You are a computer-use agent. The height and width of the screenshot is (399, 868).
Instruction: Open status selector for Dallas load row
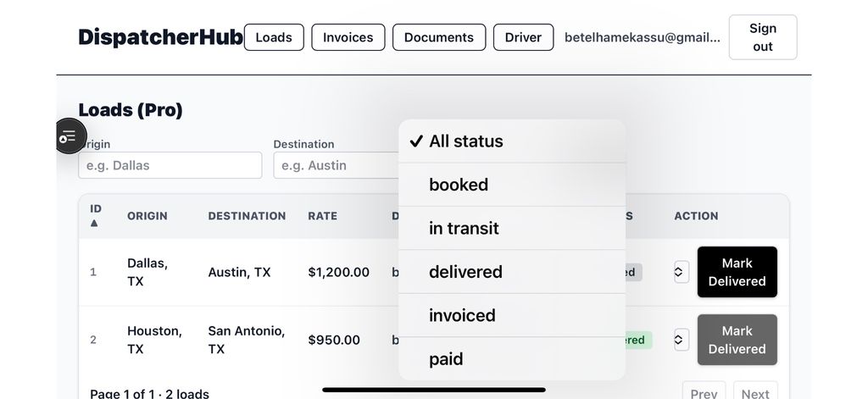679,272
